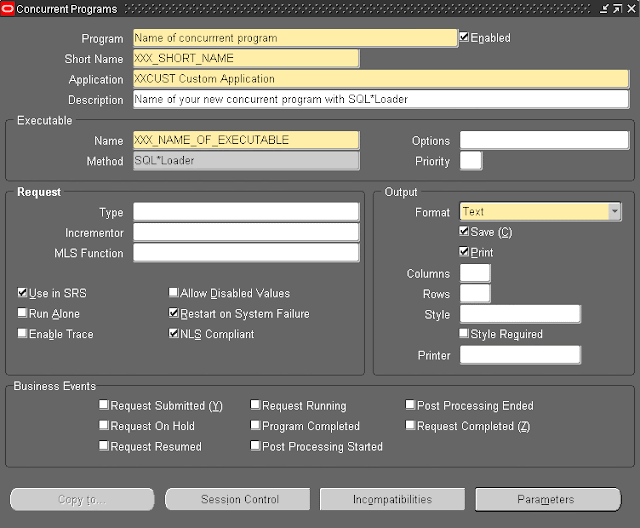The height and width of the screenshot is (528, 640).
Task: Check Allow Disabled Values
Action: click(173, 293)
